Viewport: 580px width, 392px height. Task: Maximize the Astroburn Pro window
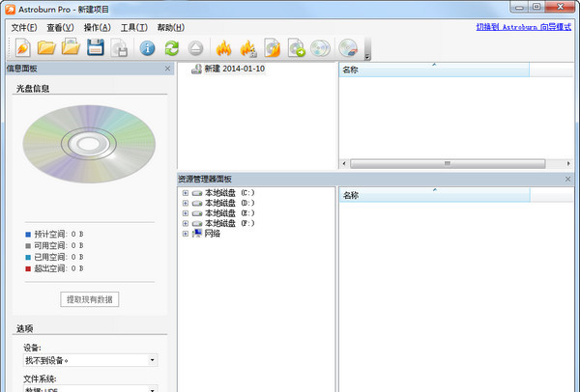point(536,7)
